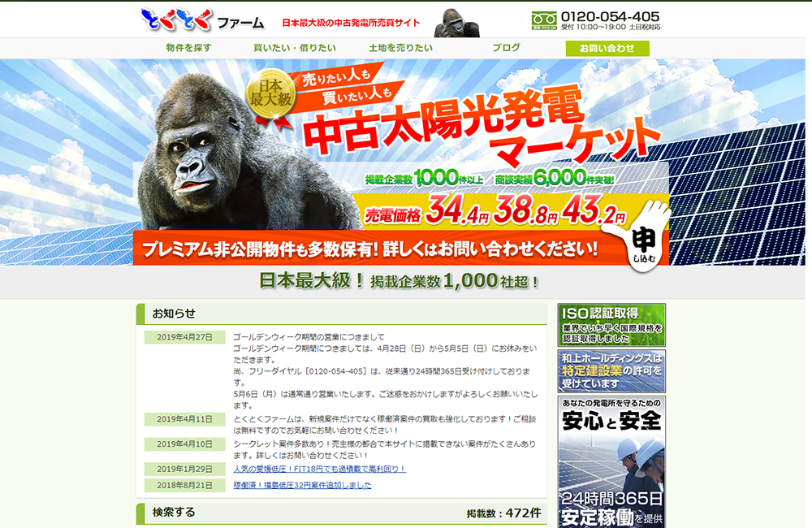Click the 2019年4月27日 news date

184,337
